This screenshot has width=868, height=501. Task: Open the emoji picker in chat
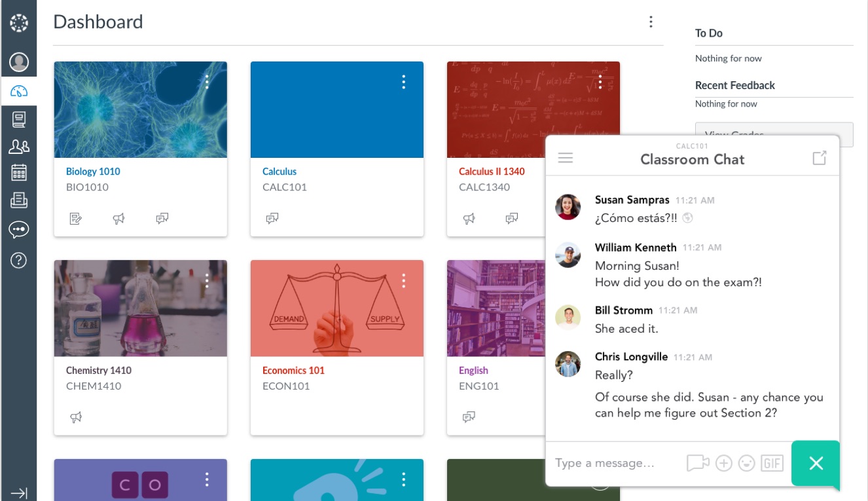click(x=746, y=463)
